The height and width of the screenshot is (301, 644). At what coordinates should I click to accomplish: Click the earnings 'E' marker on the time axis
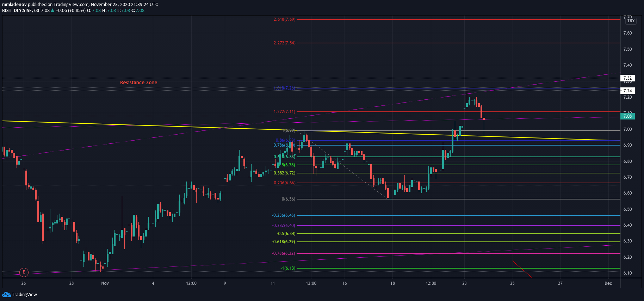point(24,272)
